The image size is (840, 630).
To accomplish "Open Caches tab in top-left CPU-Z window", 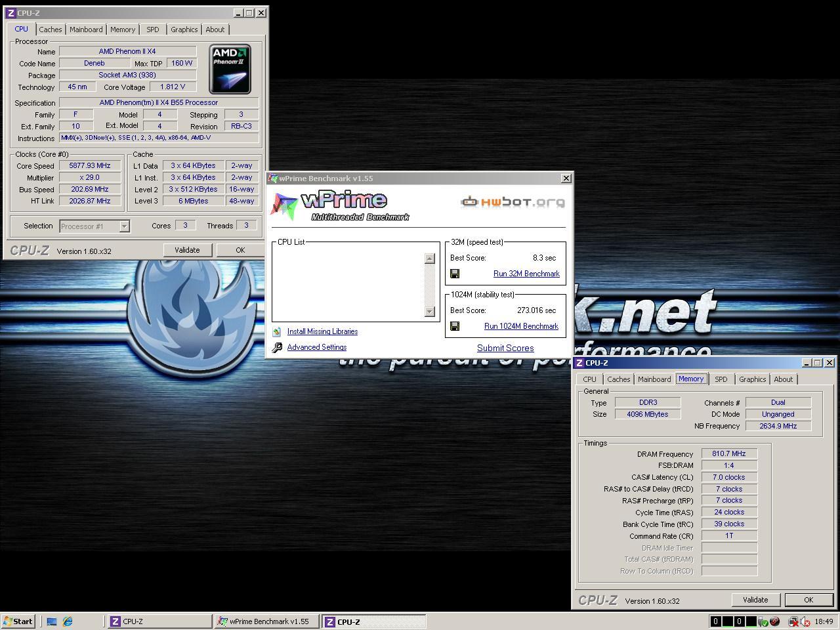I will tap(51, 30).
